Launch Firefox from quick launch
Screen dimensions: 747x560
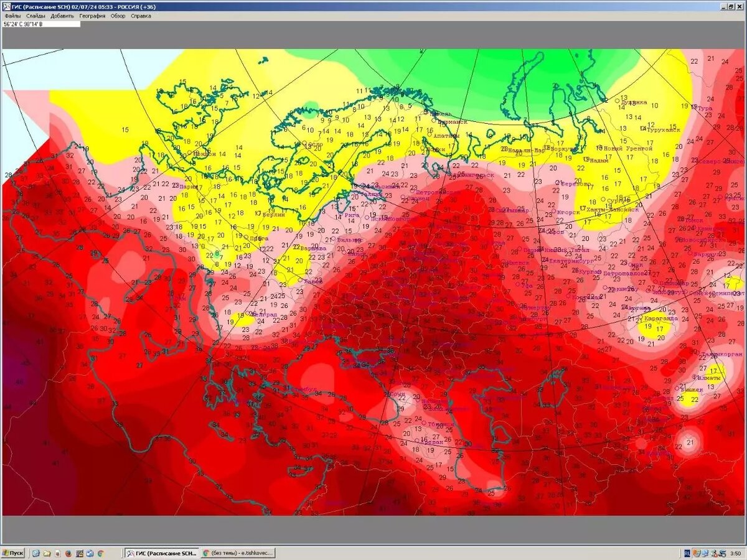68,553
